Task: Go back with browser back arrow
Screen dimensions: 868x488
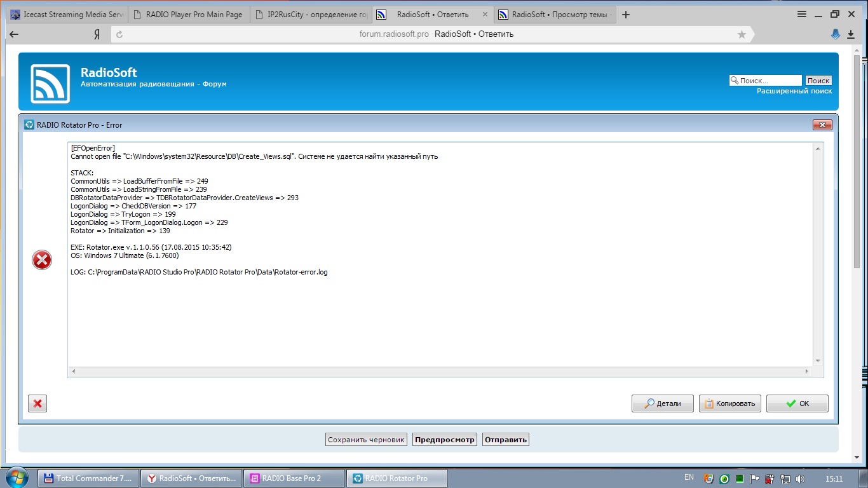Action: (14, 34)
